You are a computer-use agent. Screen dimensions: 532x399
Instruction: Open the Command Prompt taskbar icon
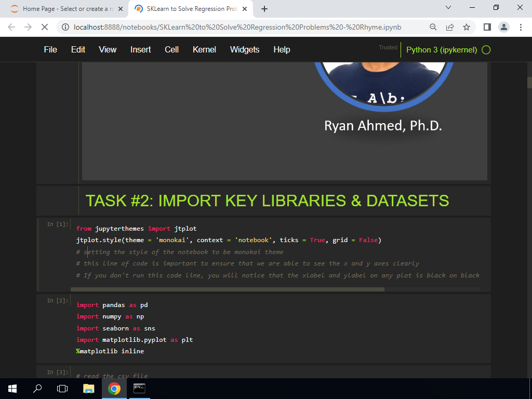point(139,389)
